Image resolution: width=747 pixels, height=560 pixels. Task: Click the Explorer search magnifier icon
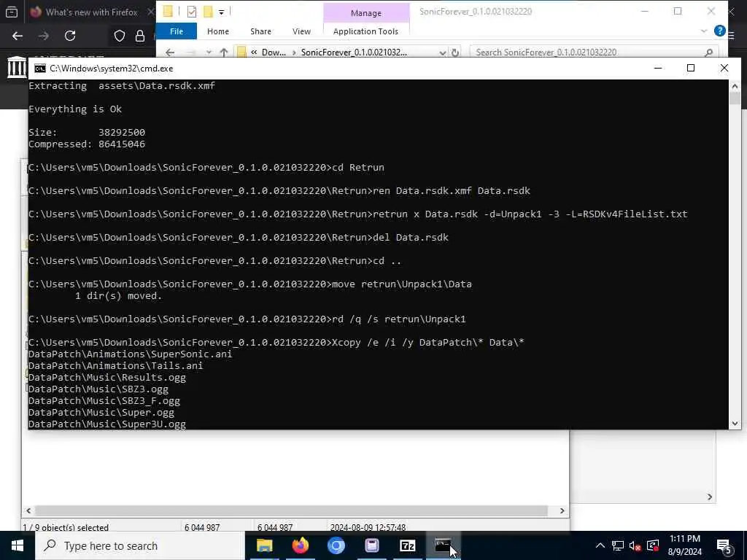pyautogui.click(x=708, y=52)
